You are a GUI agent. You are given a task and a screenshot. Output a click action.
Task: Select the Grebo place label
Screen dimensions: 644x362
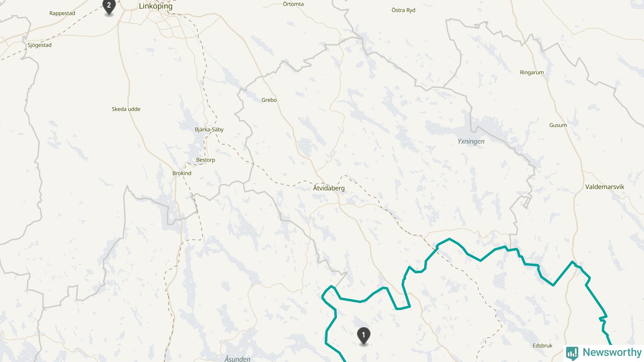(269, 100)
